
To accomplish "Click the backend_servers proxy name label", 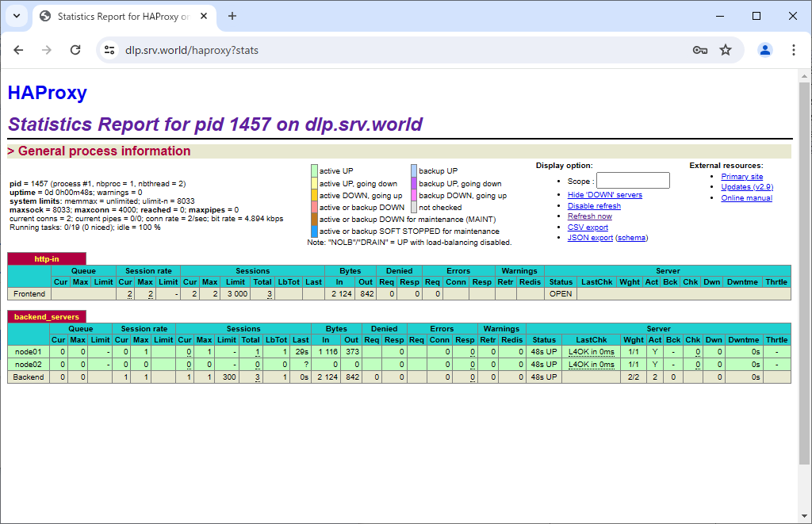I will click(x=47, y=317).
